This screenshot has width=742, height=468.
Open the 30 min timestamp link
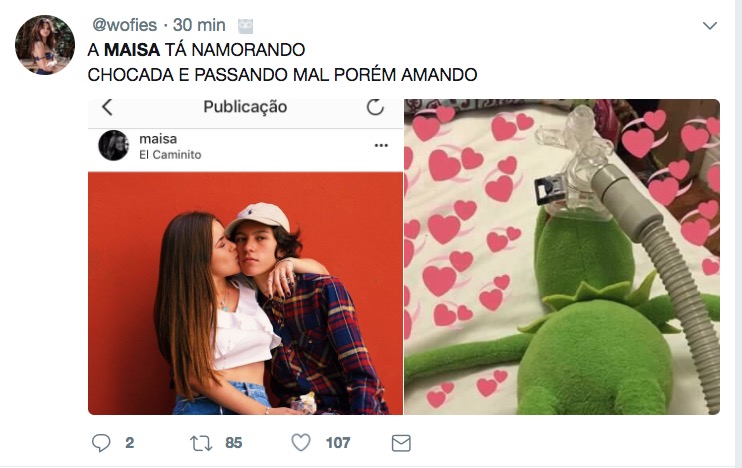click(x=199, y=25)
